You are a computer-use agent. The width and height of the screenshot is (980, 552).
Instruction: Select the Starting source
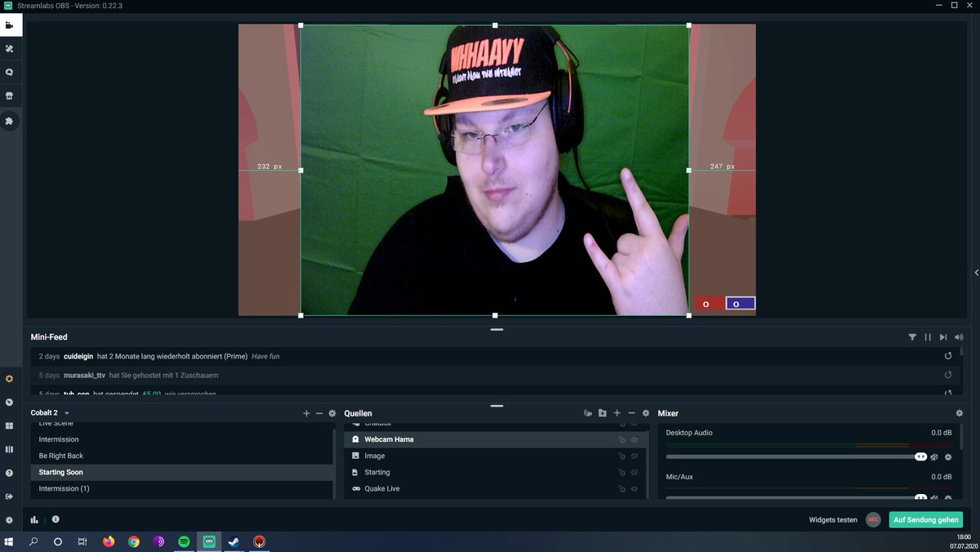[x=496, y=472]
